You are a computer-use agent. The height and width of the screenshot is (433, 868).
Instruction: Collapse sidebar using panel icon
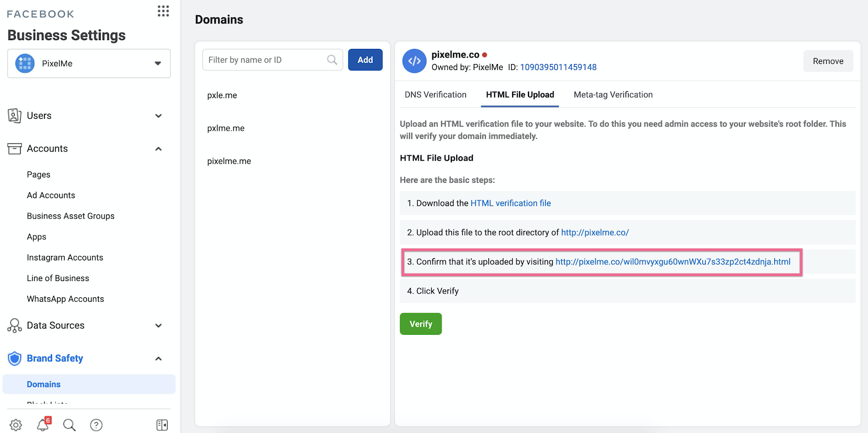162,425
